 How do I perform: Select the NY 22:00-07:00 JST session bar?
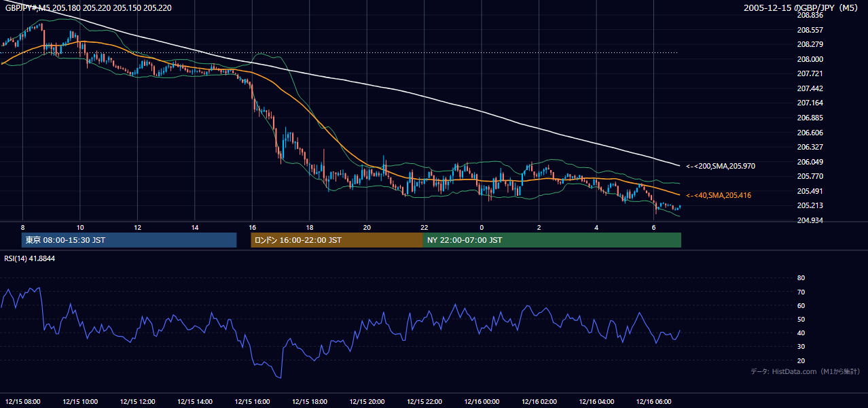[x=552, y=240]
